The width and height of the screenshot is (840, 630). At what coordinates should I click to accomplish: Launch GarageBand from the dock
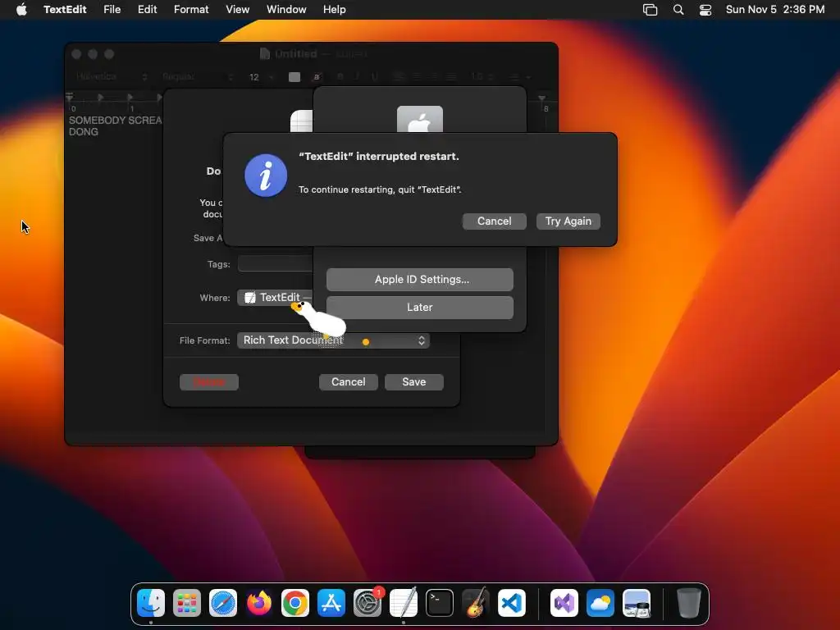[x=475, y=603]
